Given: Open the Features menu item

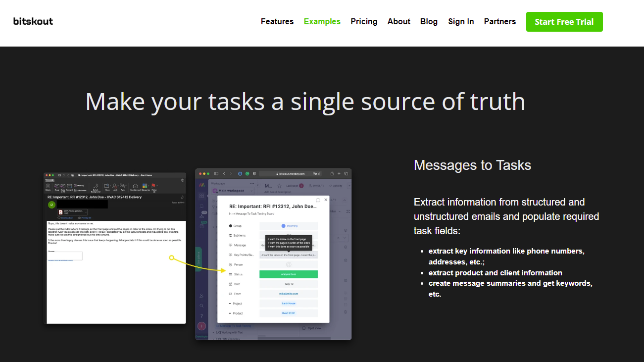Looking at the screenshot, I should (277, 21).
